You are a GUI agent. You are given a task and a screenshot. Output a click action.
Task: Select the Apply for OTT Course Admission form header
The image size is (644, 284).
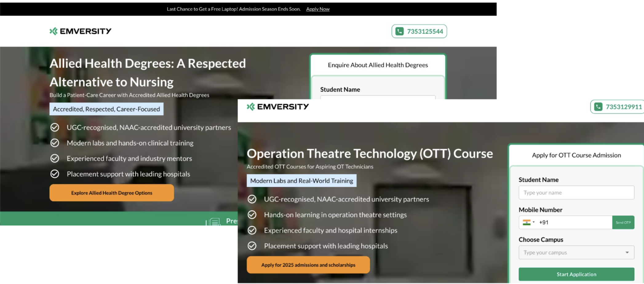coord(576,155)
